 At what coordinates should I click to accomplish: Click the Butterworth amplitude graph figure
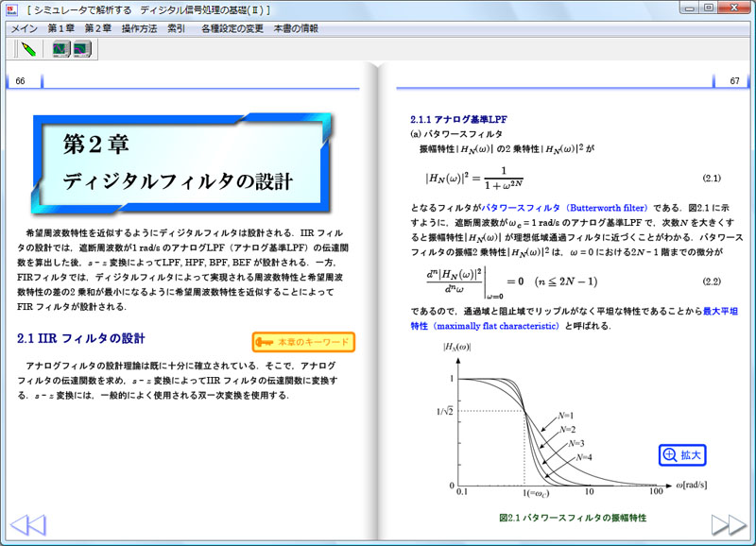571,421
